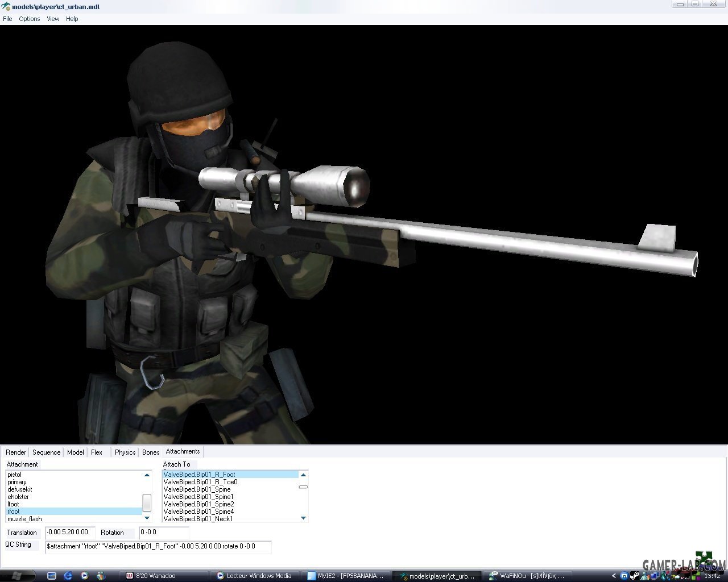Click Show Desktop quick launch icon

tap(52, 576)
